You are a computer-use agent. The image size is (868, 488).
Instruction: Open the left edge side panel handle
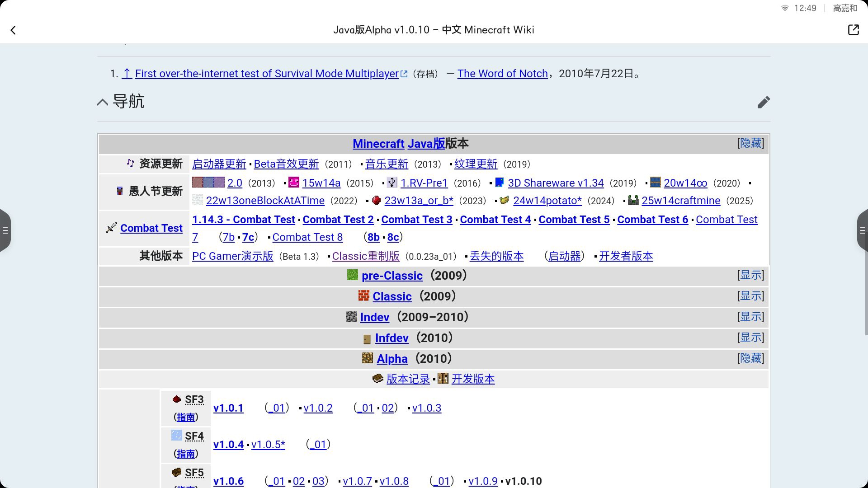[x=5, y=230]
